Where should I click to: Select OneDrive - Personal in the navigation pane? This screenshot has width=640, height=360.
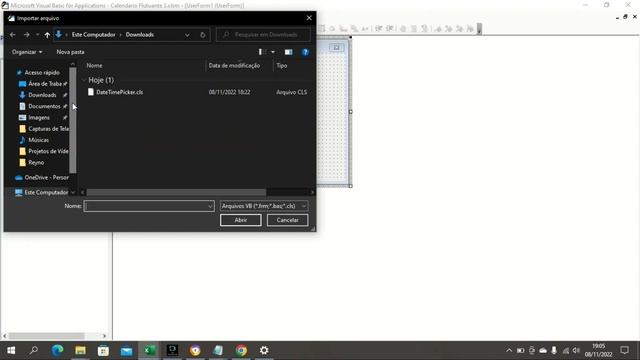[x=46, y=178]
